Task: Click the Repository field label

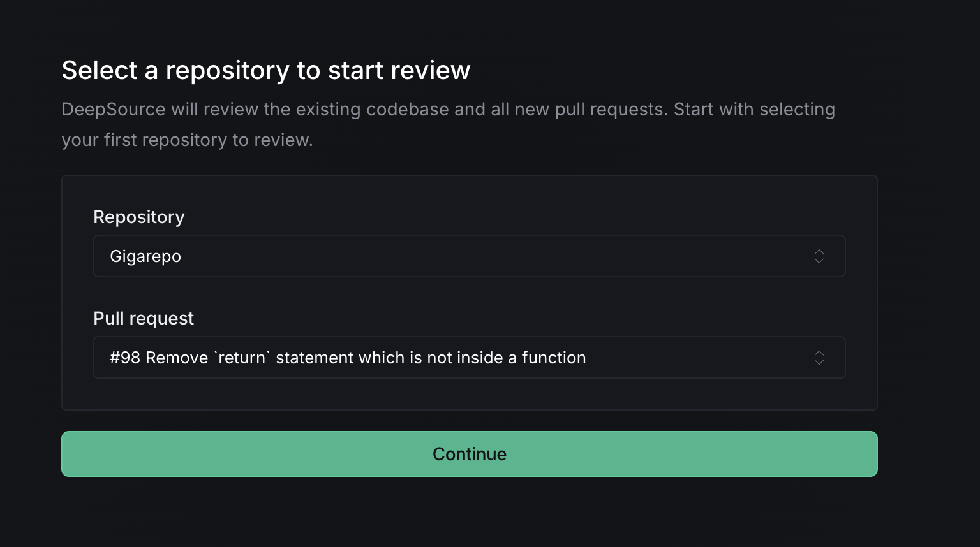Action: point(139,217)
